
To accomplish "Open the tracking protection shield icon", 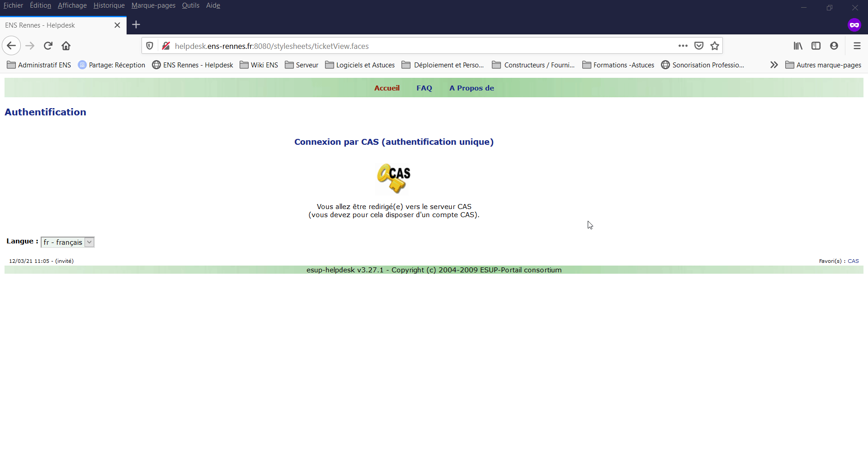I will click(x=150, y=46).
